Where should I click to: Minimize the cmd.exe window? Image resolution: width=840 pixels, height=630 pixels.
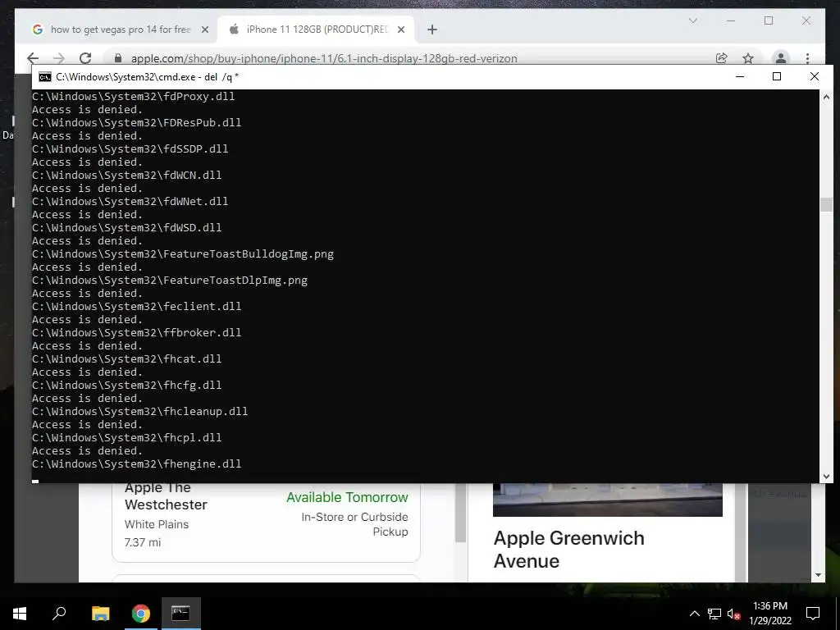pos(740,76)
